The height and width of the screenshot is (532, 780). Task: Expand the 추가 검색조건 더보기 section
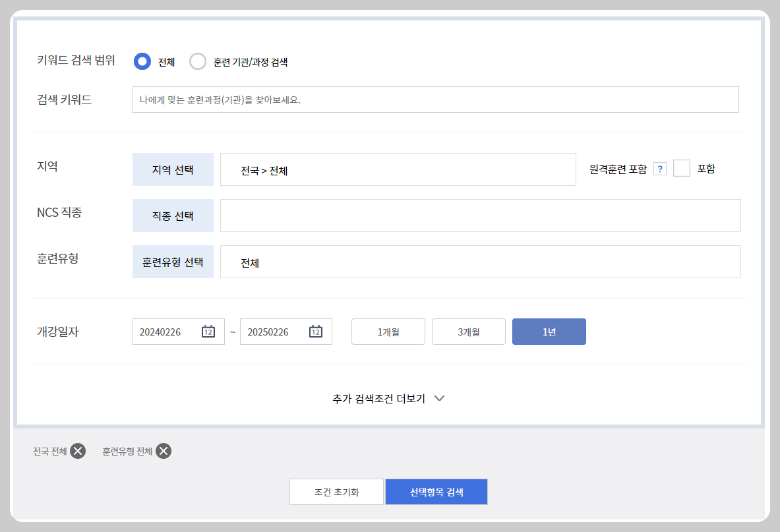[389, 398]
